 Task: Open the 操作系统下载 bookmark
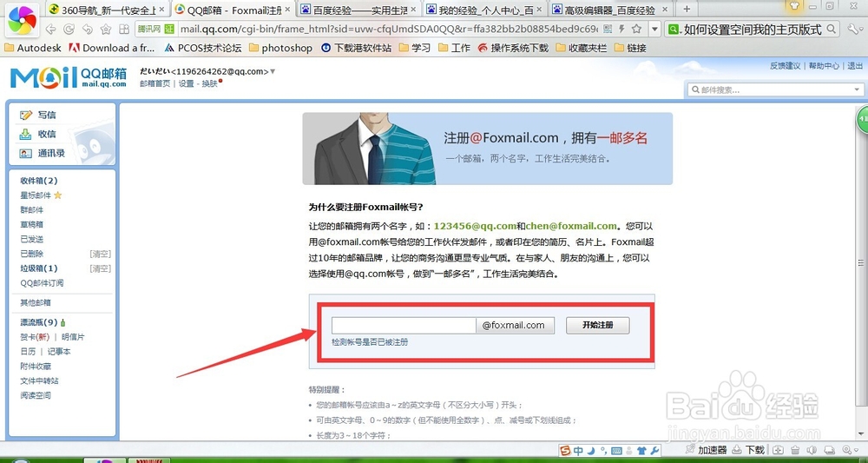coord(513,48)
